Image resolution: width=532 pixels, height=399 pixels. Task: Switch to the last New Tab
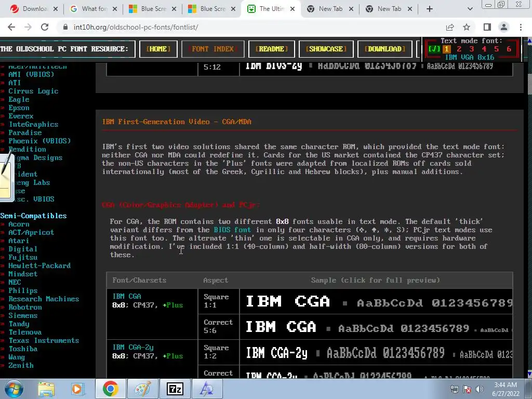[385, 9]
